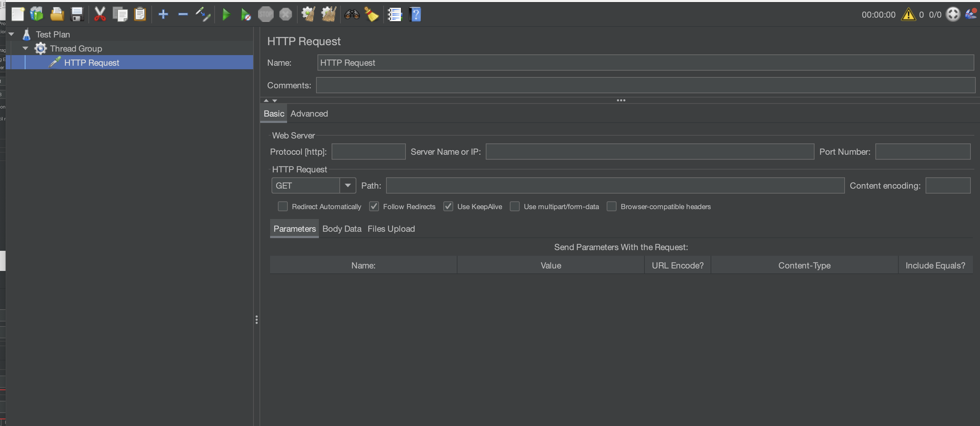Click the green Start test run icon
The width and height of the screenshot is (980, 426).
[x=226, y=15]
